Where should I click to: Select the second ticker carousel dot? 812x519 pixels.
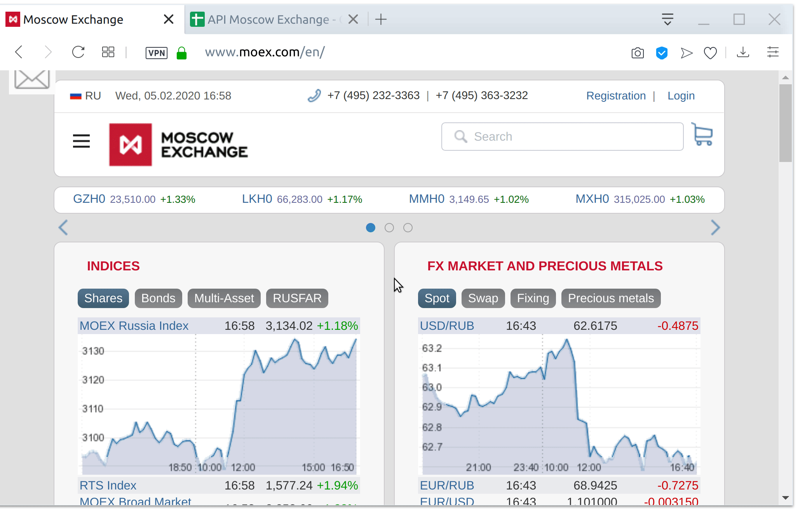click(x=389, y=228)
